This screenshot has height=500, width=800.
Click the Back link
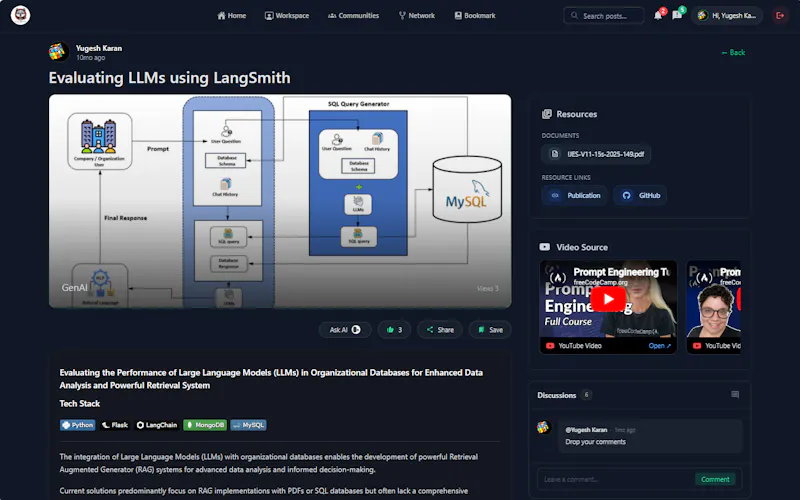733,53
